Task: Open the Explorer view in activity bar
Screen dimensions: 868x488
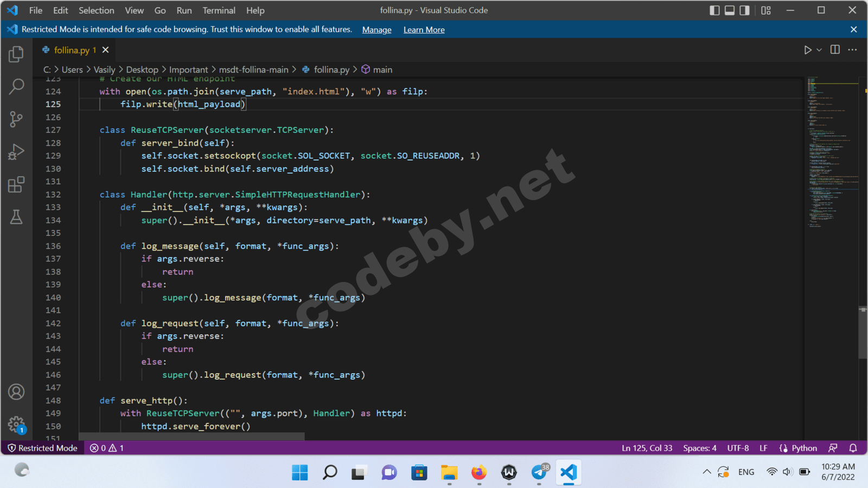Action: [16, 54]
